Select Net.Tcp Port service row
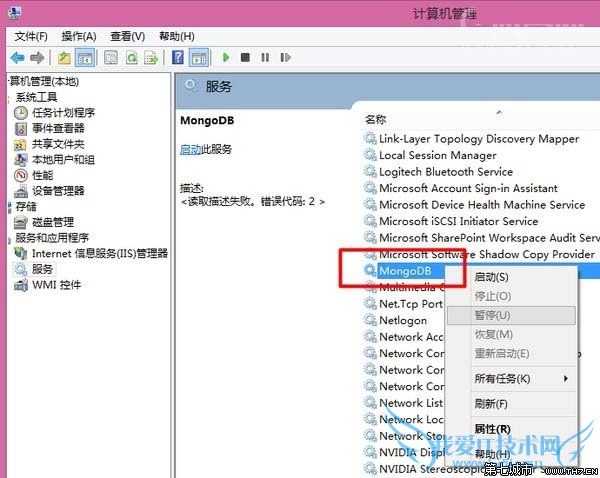 (x=411, y=304)
